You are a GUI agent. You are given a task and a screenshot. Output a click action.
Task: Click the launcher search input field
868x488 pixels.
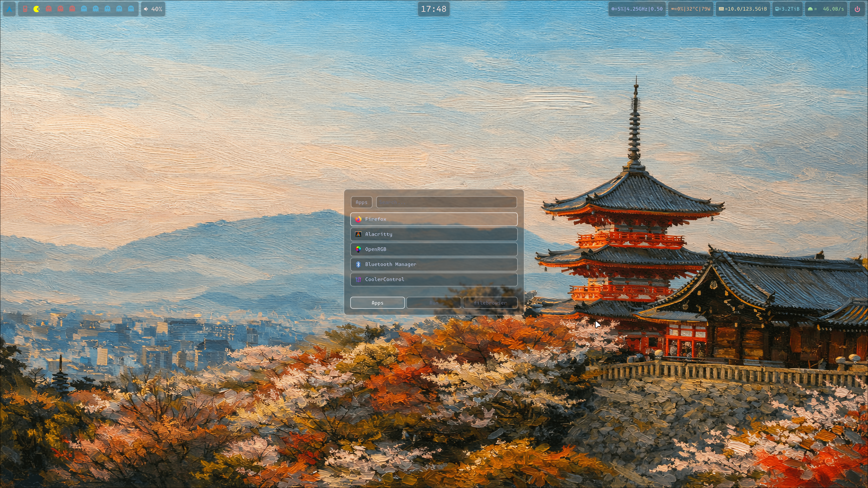pos(446,202)
